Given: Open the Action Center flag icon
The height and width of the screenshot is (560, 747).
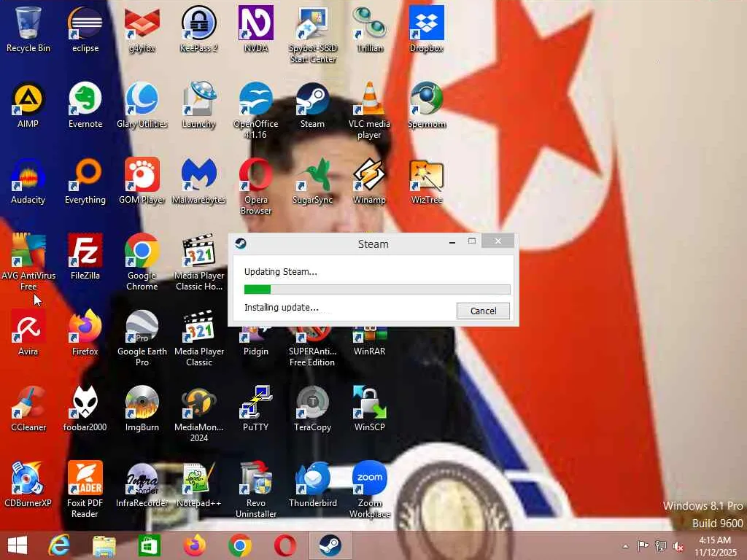Looking at the screenshot, I should pyautogui.click(x=643, y=545).
